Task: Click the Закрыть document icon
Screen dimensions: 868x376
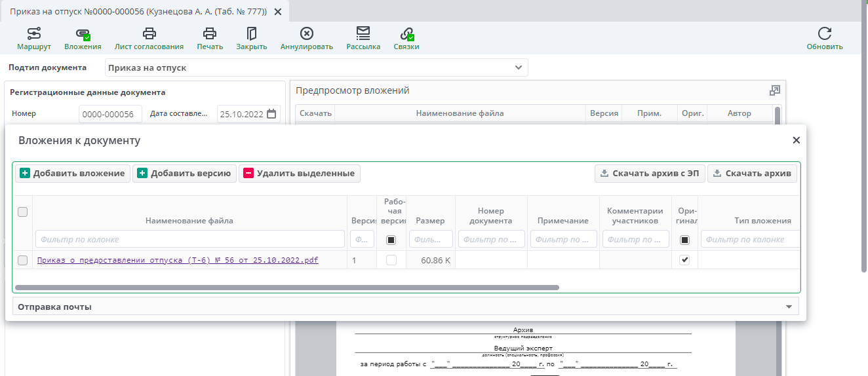Action: tap(251, 34)
